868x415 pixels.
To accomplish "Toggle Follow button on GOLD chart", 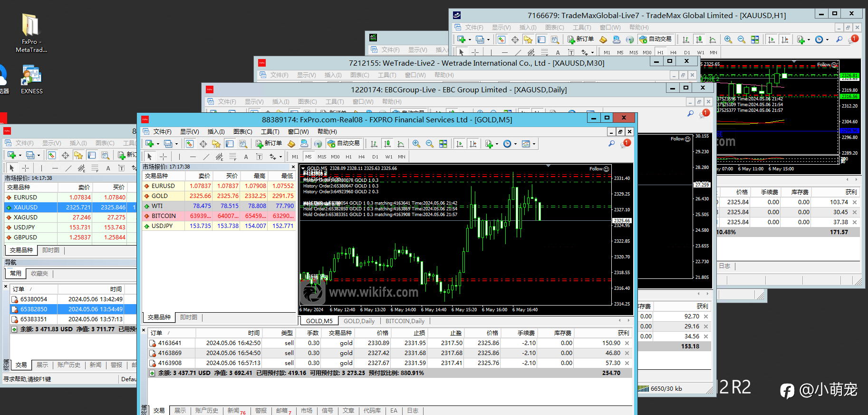I will [599, 169].
